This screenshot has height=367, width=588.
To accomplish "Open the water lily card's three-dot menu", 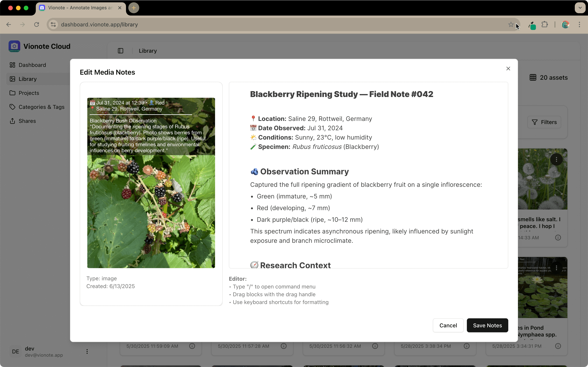I will pyautogui.click(x=556, y=268).
